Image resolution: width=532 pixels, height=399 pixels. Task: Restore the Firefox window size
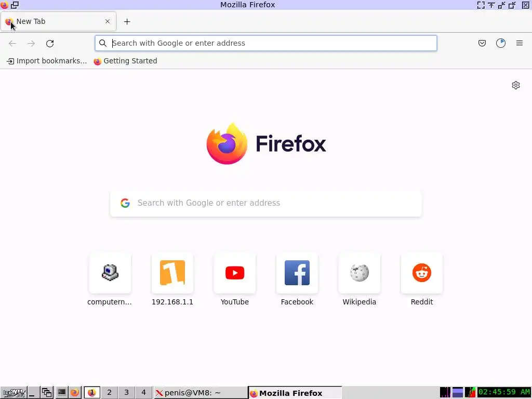coord(512,5)
